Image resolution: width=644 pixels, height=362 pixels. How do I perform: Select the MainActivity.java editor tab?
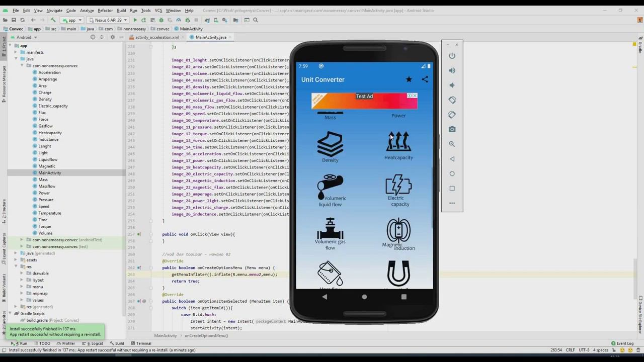[210, 37]
